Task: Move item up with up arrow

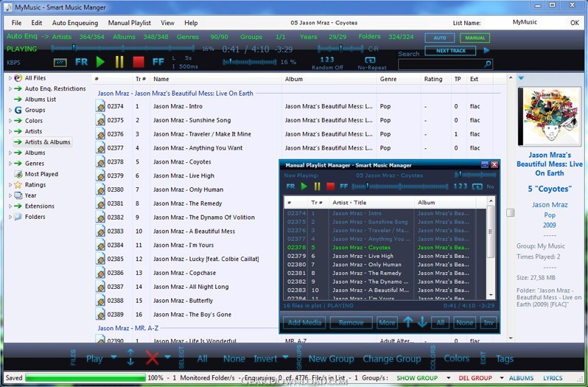Action: [408, 321]
